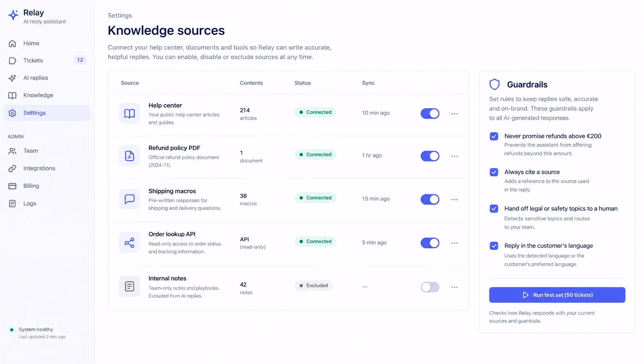Screen dimensions: 644x364
Task: Open the Help center row options menu
Action: (x=454, y=114)
